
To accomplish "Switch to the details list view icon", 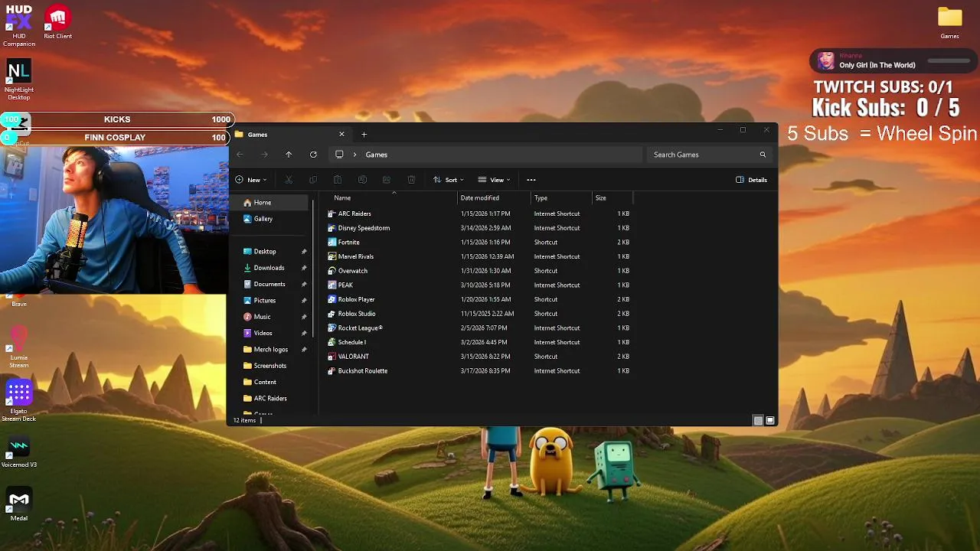I will [758, 420].
